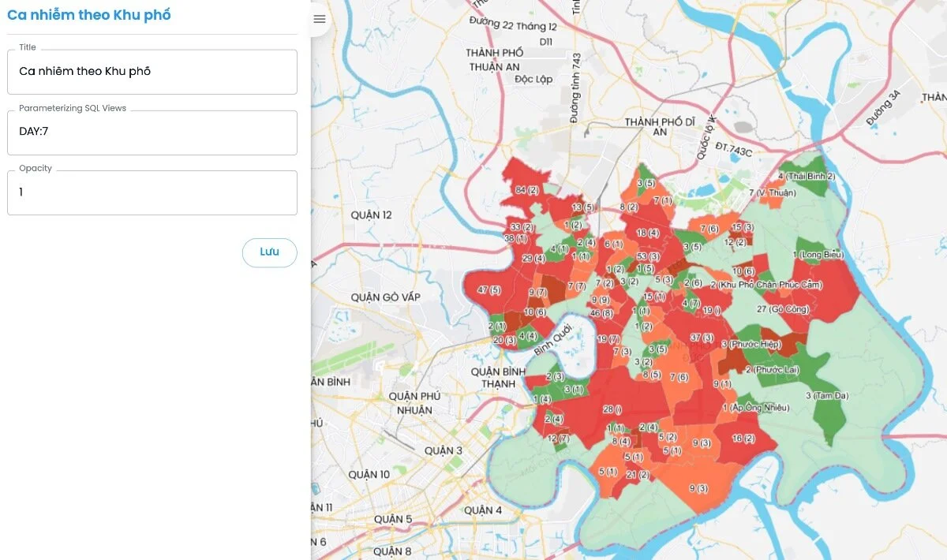The height and width of the screenshot is (560, 947).
Task: Click the '20 (3)' map label
Action: 504,340
